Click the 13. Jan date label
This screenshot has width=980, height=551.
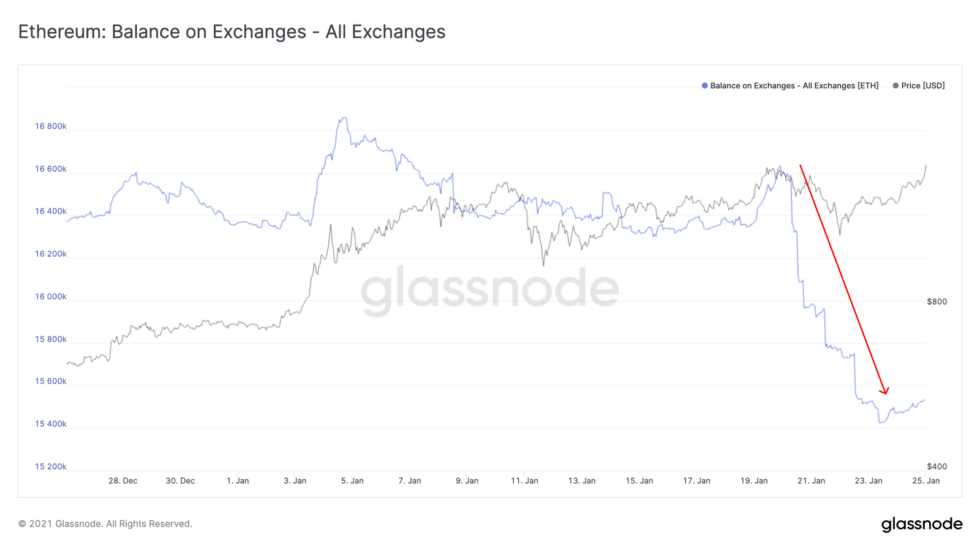coord(581,481)
